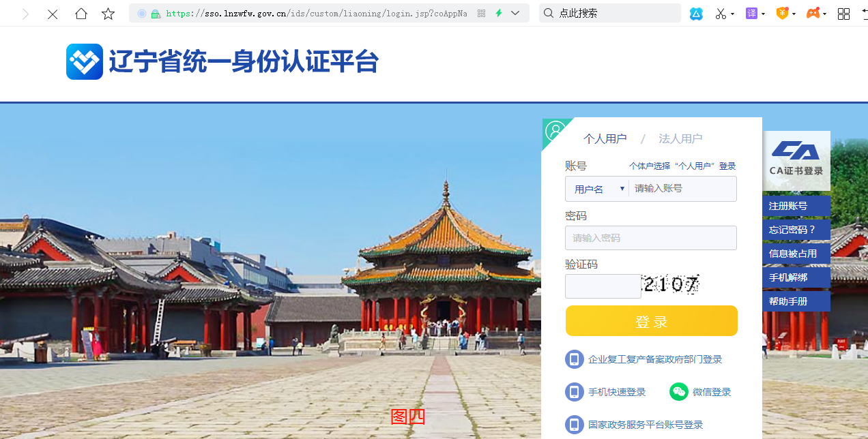Open the 注册账号 link
The width and height of the screenshot is (868, 439).
pos(796,206)
